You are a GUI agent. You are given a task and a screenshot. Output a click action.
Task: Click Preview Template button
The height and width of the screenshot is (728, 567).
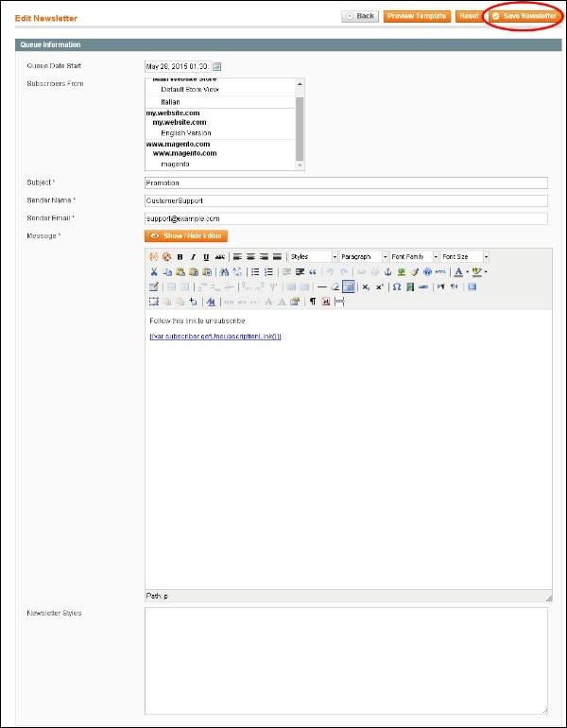417,16
